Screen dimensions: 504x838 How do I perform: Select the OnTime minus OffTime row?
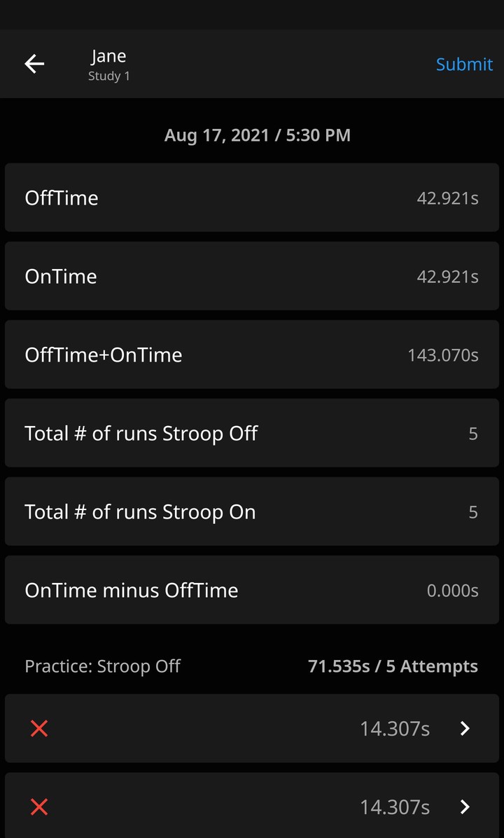[252, 590]
